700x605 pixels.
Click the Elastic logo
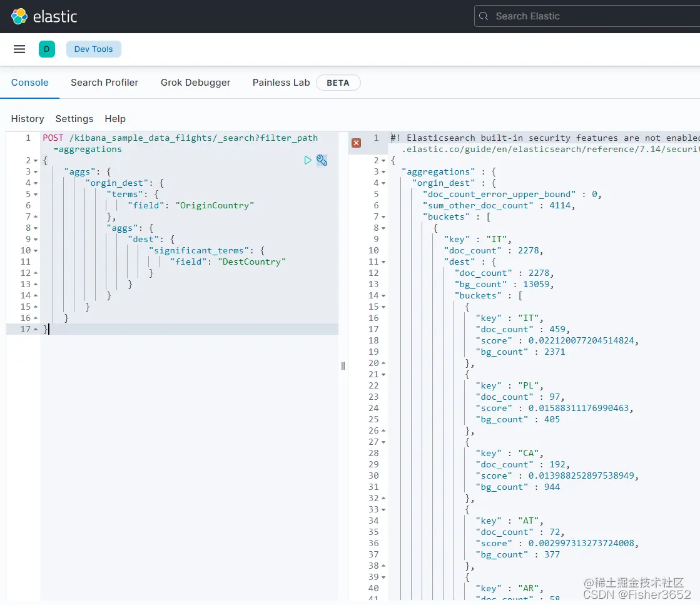(44, 16)
